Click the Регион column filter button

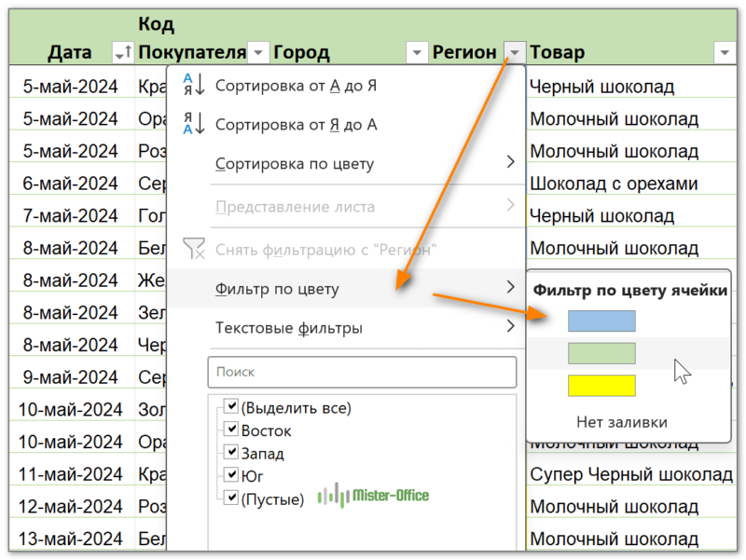(513, 52)
